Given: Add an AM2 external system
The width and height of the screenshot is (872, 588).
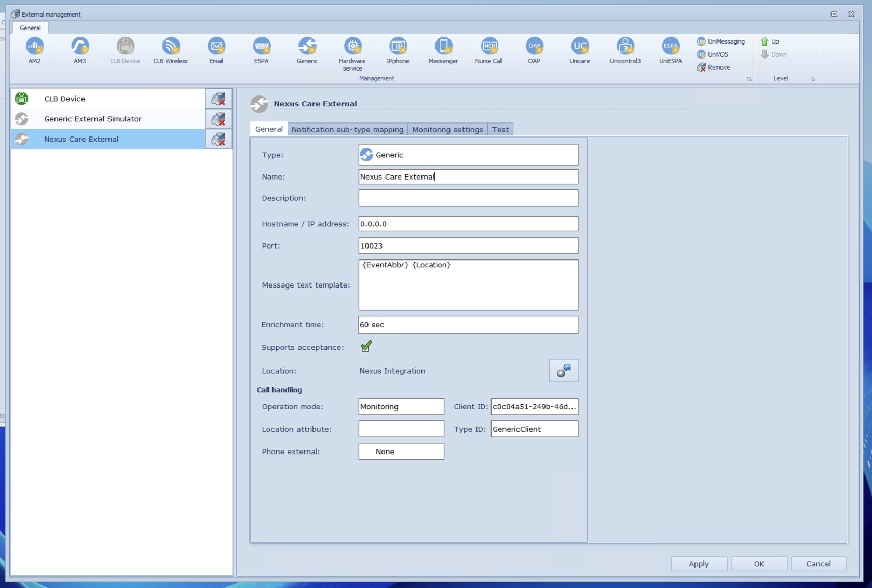Looking at the screenshot, I should [x=34, y=49].
